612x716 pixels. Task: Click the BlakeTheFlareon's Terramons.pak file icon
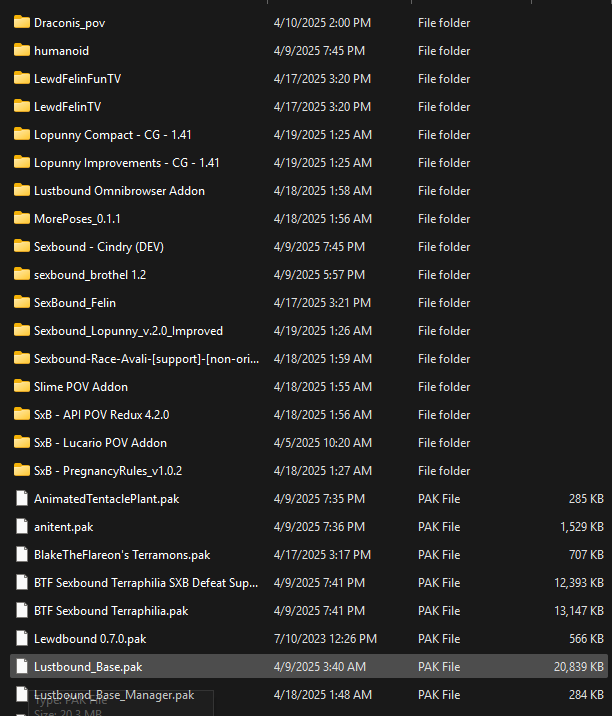point(21,554)
